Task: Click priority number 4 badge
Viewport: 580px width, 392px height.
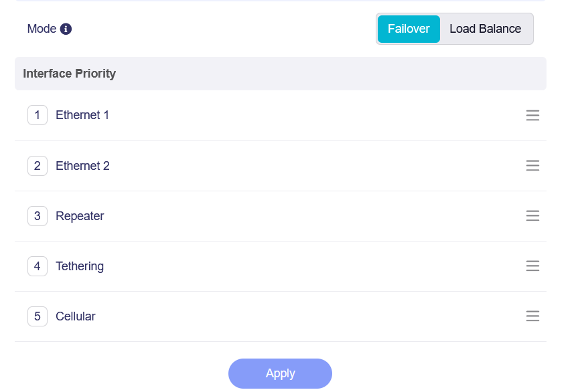Action: tap(38, 266)
